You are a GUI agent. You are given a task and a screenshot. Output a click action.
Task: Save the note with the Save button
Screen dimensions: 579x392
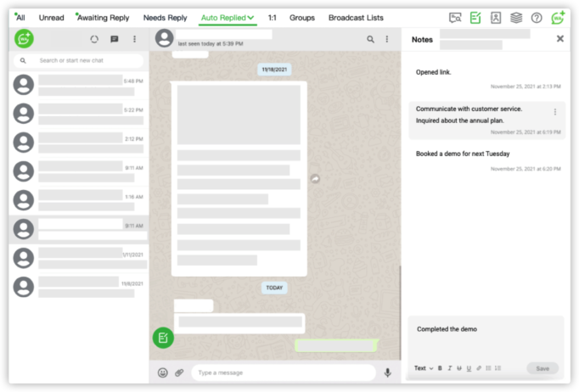point(542,368)
